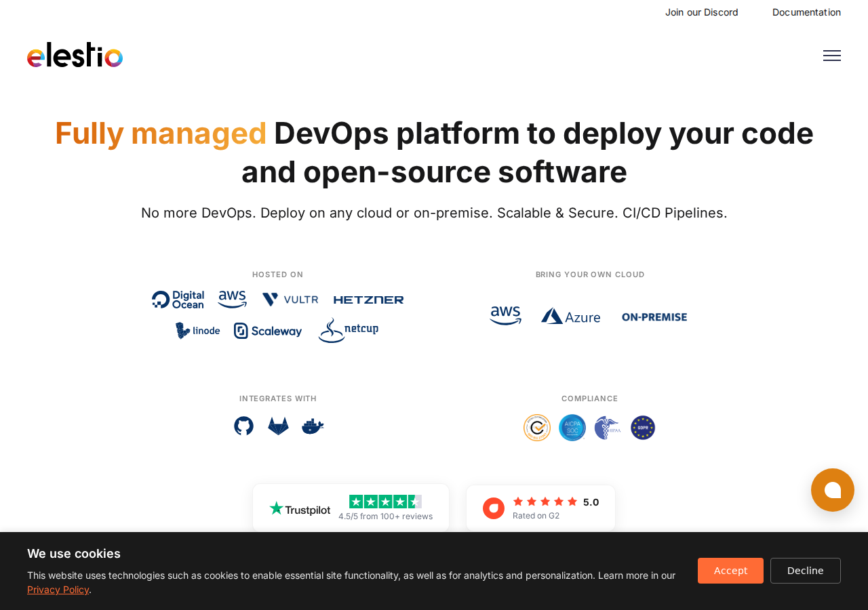Click the GitLab integration icon

point(278,426)
